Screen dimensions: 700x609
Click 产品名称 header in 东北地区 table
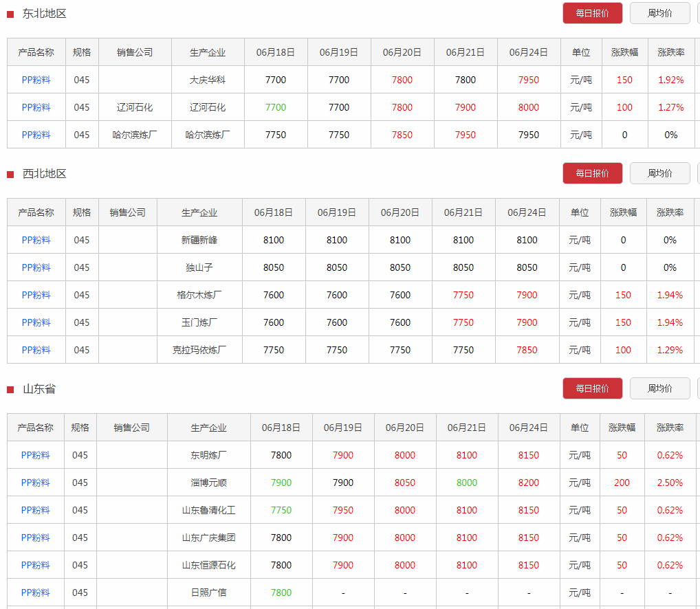(x=36, y=53)
